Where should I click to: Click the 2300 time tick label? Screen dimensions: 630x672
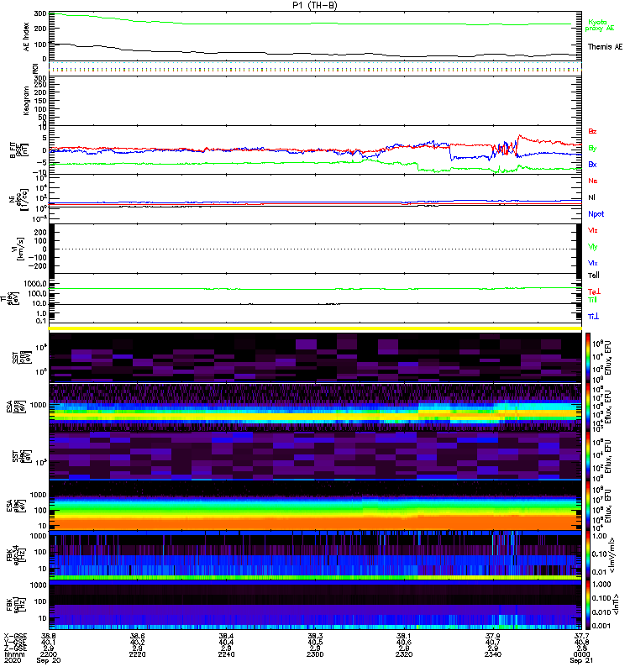[315, 654]
